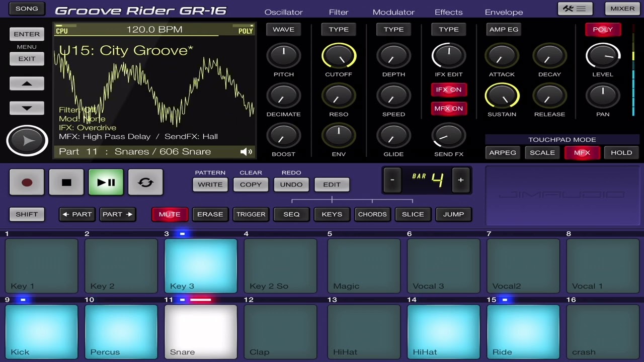The width and height of the screenshot is (644, 362).
Task: Click the menu down arrow button
Action: pyautogui.click(x=27, y=108)
